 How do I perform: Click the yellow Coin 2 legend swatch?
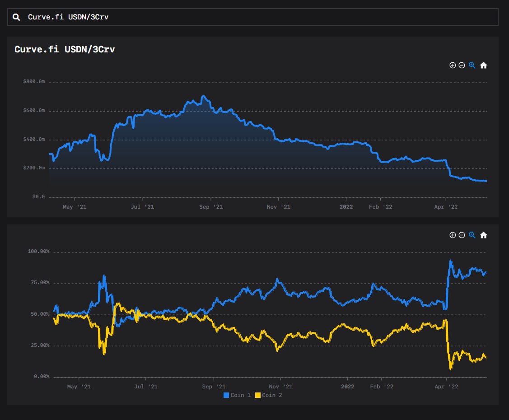258,395
